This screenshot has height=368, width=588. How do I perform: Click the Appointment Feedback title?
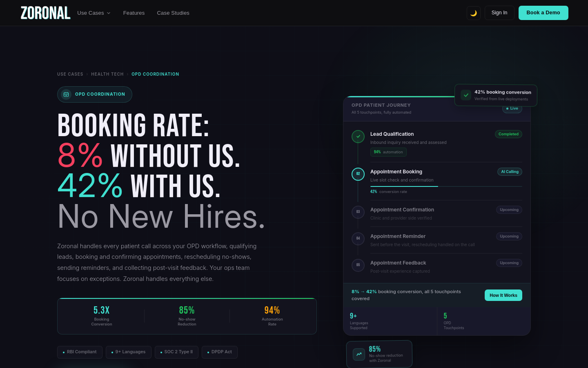398,263
